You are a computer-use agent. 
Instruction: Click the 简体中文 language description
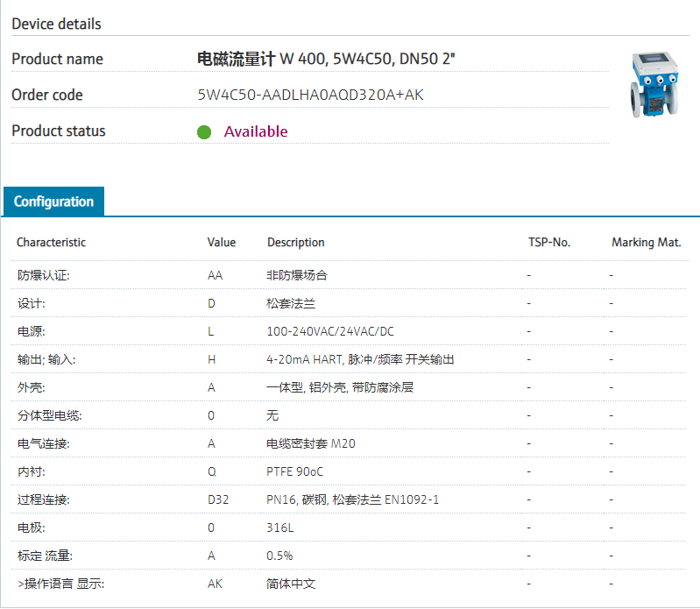point(290,584)
